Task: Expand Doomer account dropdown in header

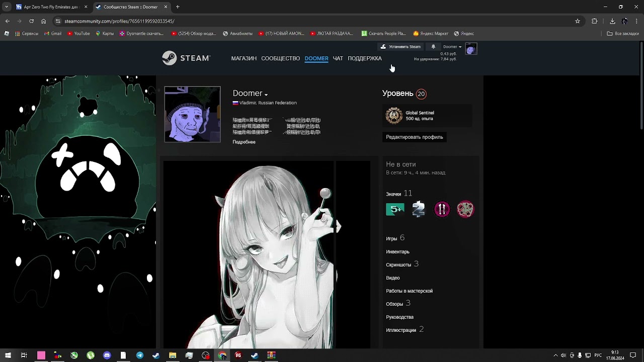Action: point(452,47)
